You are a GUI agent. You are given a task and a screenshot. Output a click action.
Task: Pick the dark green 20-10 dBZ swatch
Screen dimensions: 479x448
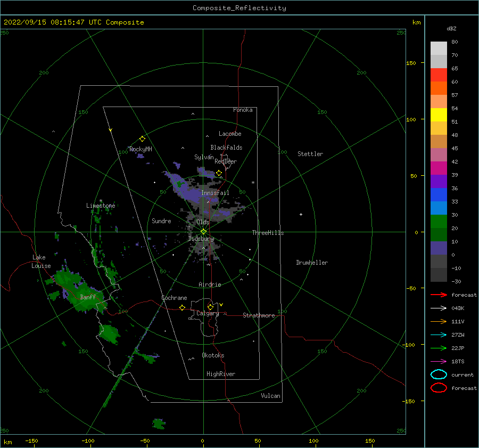coord(439,234)
